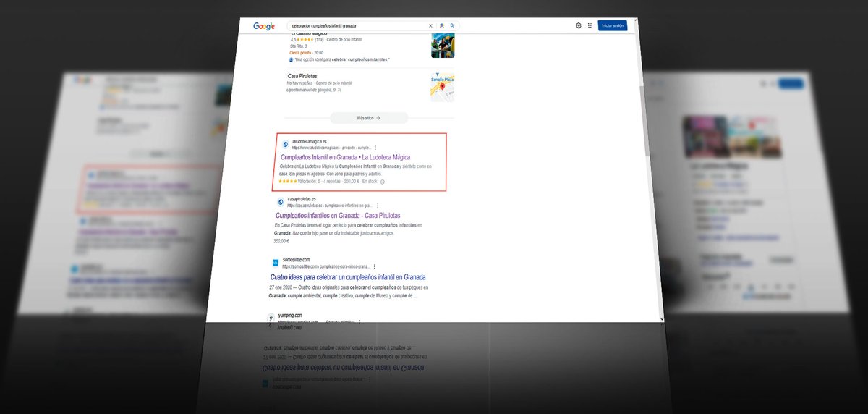Open three-dot menu for somoslittle.com result

(x=374, y=266)
